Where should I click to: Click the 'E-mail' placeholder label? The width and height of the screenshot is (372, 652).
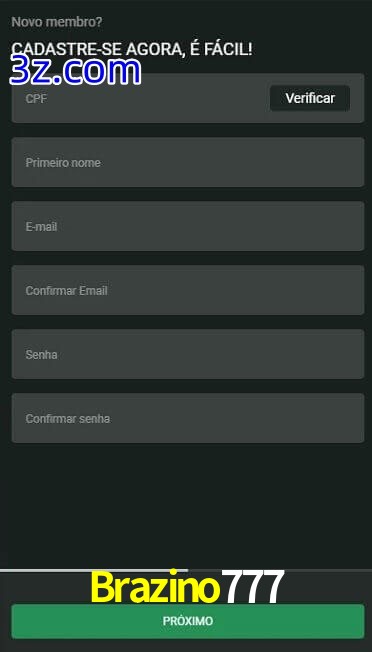click(x=41, y=227)
